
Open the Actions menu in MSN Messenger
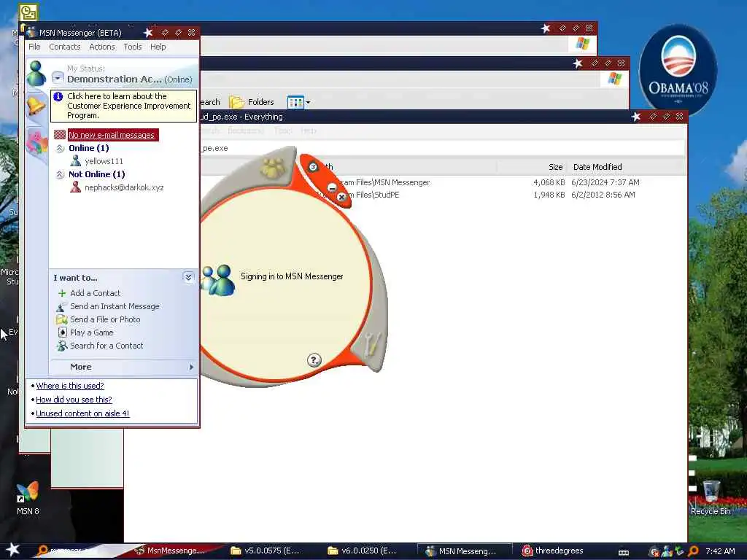102,47
